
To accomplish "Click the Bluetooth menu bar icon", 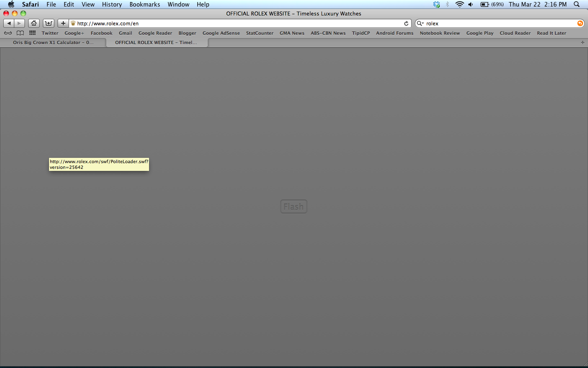I will (448, 4).
